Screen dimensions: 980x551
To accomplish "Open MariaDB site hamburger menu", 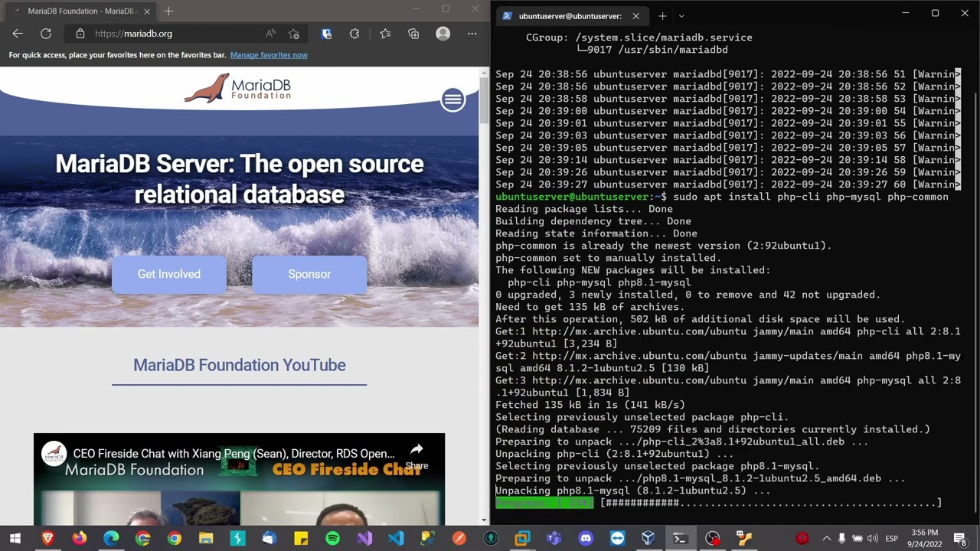I will coord(453,99).
